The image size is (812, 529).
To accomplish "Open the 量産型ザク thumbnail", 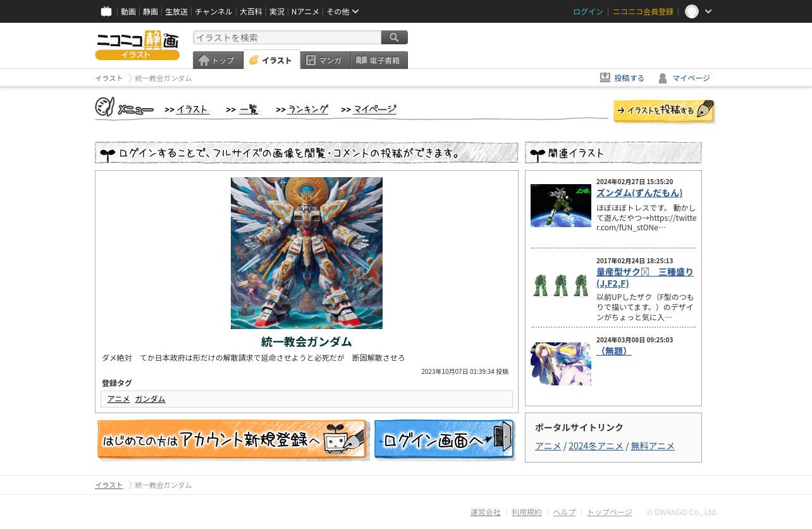I will [561, 285].
